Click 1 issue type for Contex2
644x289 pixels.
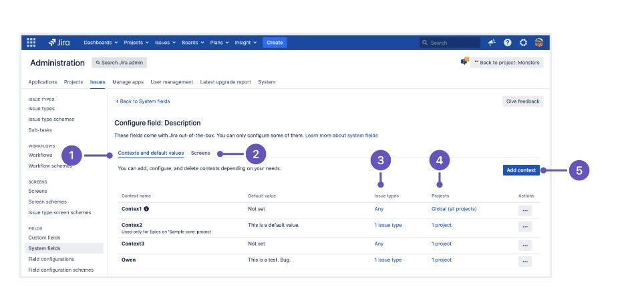pyautogui.click(x=388, y=225)
